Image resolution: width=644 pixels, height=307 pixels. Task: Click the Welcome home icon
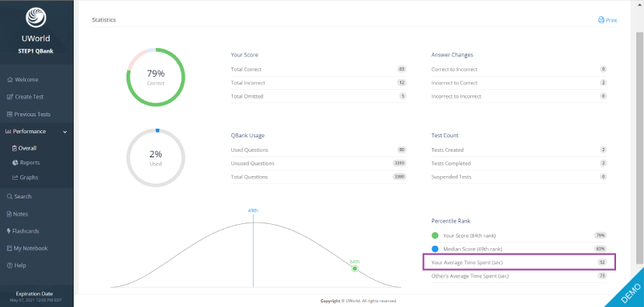tap(10, 80)
